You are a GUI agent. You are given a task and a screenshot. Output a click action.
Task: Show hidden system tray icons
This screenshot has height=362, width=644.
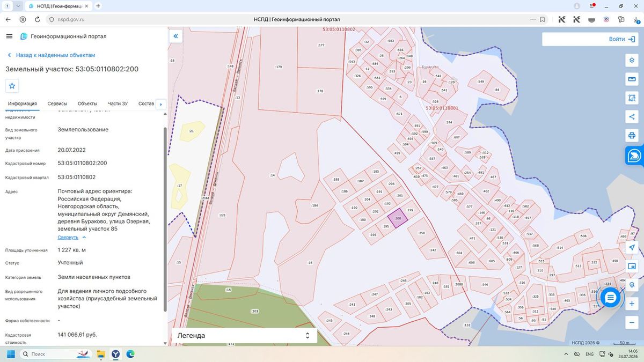coord(567,354)
